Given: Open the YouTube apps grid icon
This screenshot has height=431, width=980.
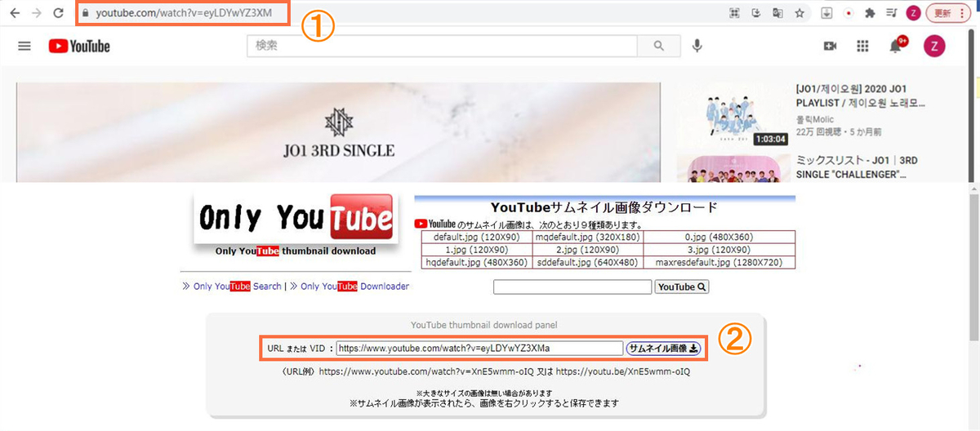Looking at the screenshot, I should (862, 46).
